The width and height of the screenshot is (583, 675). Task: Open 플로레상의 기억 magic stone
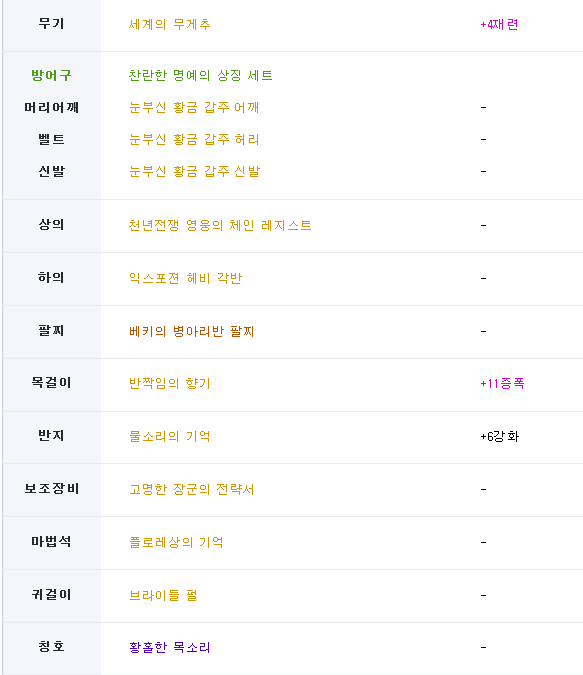176,542
